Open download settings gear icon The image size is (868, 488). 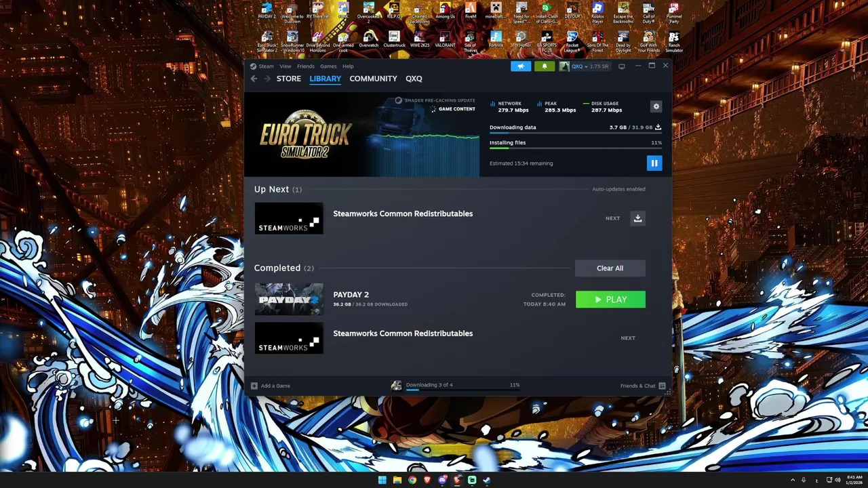656,106
